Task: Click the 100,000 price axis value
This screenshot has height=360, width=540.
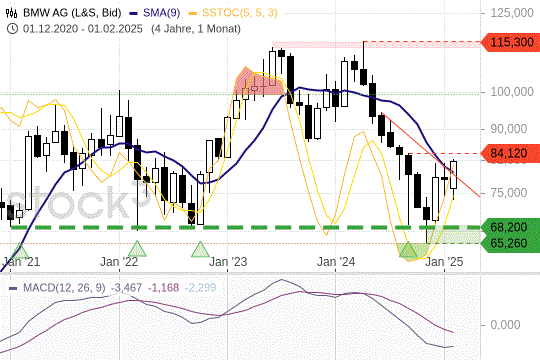Action: pyautogui.click(x=512, y=92)
